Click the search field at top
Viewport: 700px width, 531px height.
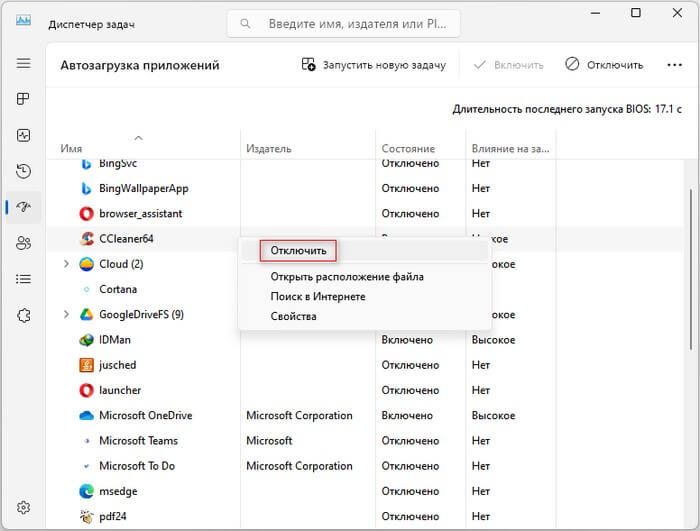click(344, 24)
